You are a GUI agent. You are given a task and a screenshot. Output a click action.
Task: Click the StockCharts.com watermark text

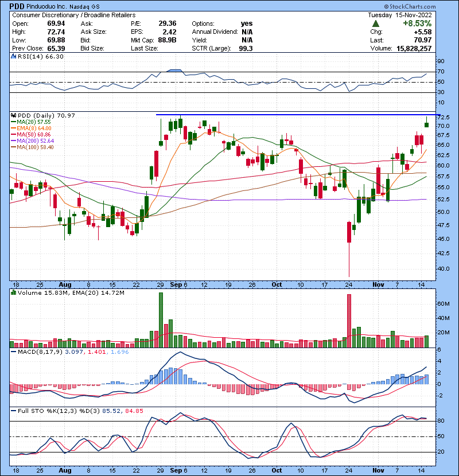point(410,6)
